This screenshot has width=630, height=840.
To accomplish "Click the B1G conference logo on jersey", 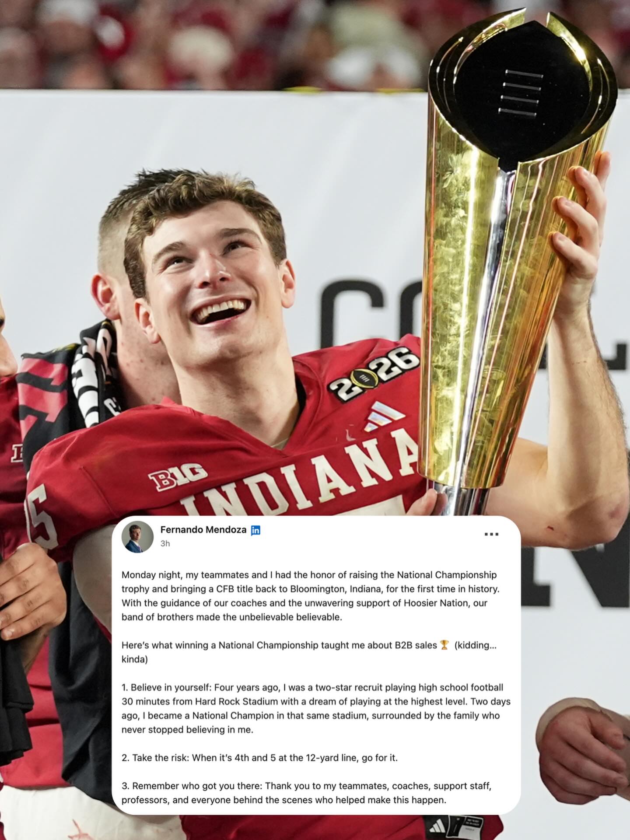I will 178,478.
